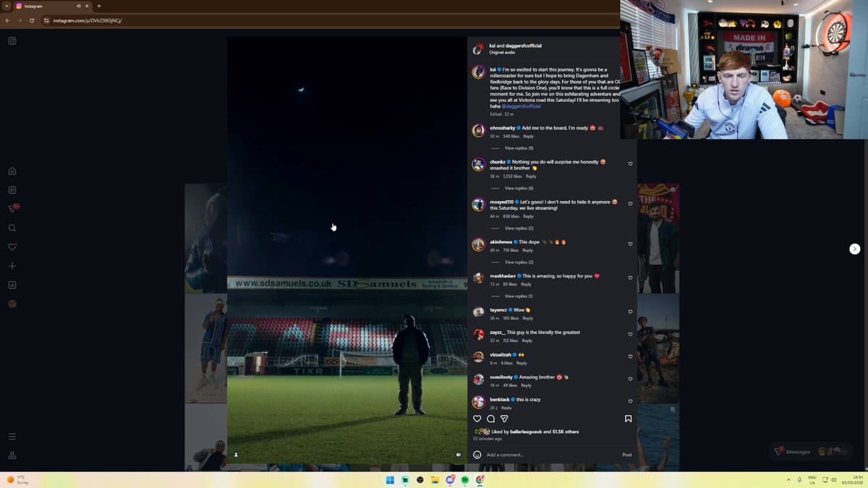Image resolution: width=868 pixels, height=488 pixels.
Task: Go to the next post with the right arrow
Action: point(854,249)
